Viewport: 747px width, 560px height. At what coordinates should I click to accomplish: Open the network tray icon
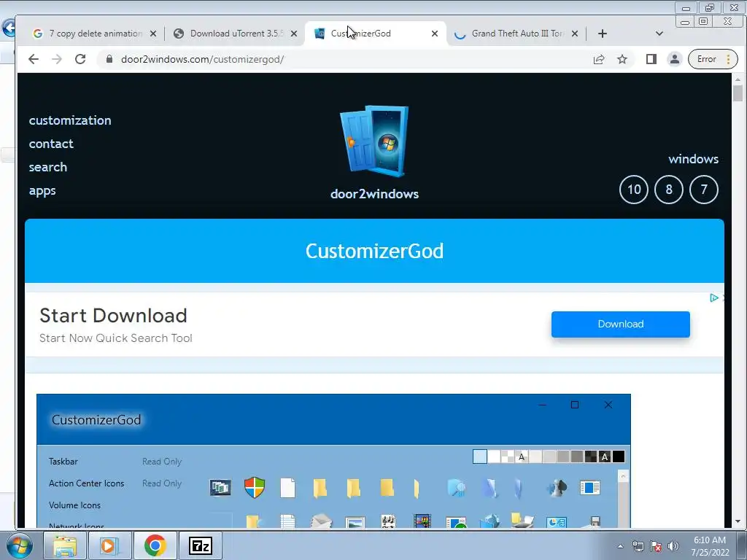pos(638,546)
